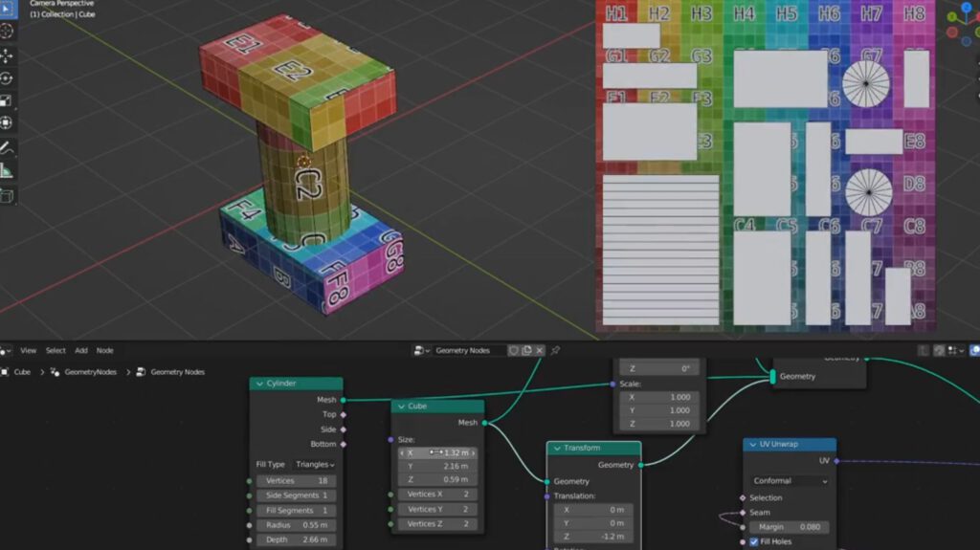Screen dimensions: 980x550
Task: Click the Cube Size Z field
Action: 437,479
